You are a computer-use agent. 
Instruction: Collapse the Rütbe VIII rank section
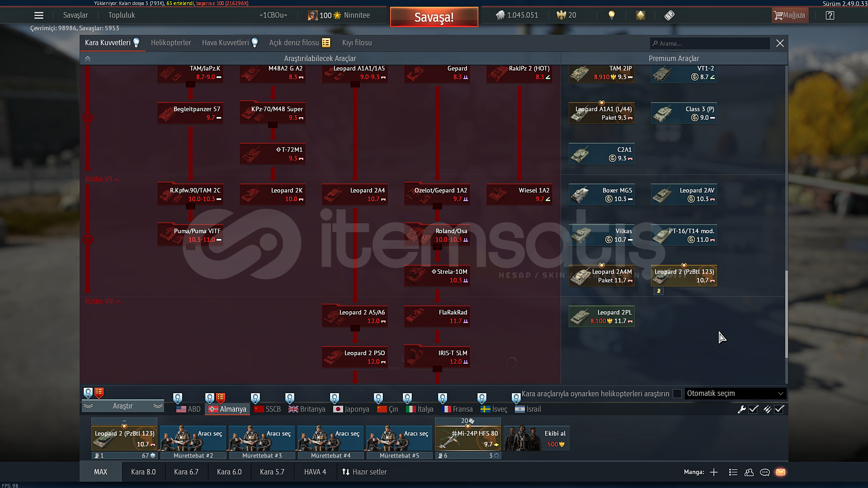click(103, 301)
